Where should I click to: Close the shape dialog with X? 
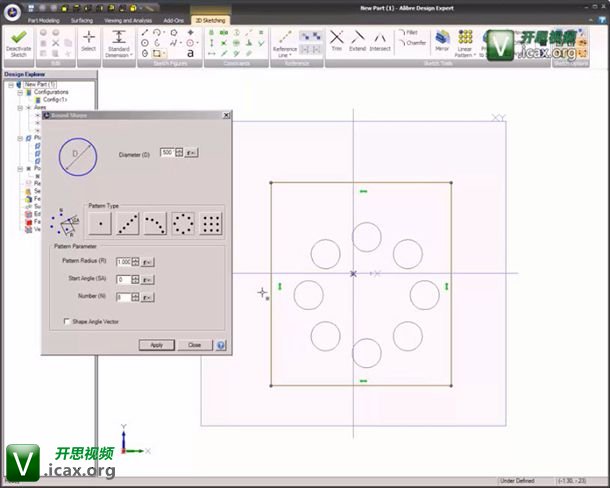click(x=226, y=115)
